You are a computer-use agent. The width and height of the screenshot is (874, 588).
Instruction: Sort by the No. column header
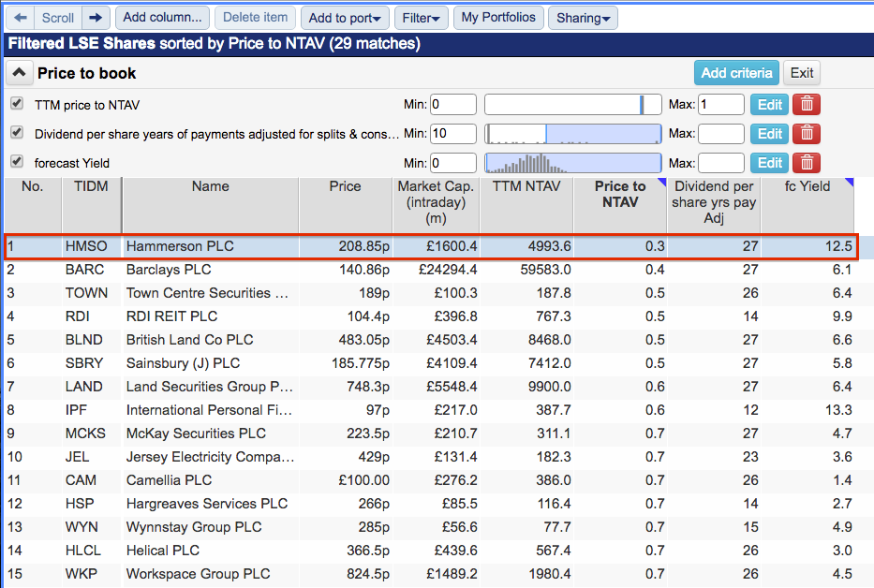pyautogui.click(x=33, y=204)
